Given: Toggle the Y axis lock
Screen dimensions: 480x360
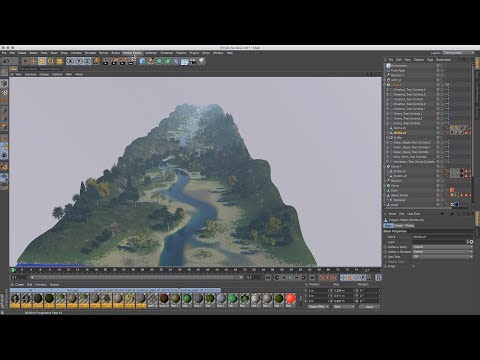Looking at the screenshot, I should 79,61.
